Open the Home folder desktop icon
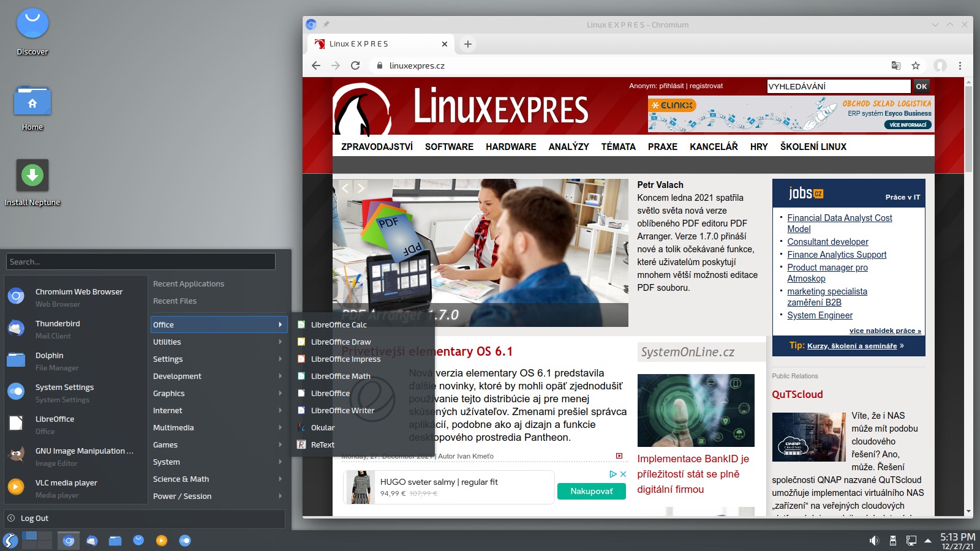 click(x=32, y=108)
